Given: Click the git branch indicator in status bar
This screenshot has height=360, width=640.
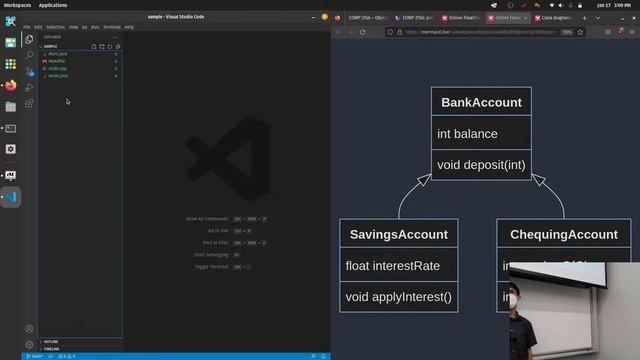Looking at the screenshot, I should (35, 356).
